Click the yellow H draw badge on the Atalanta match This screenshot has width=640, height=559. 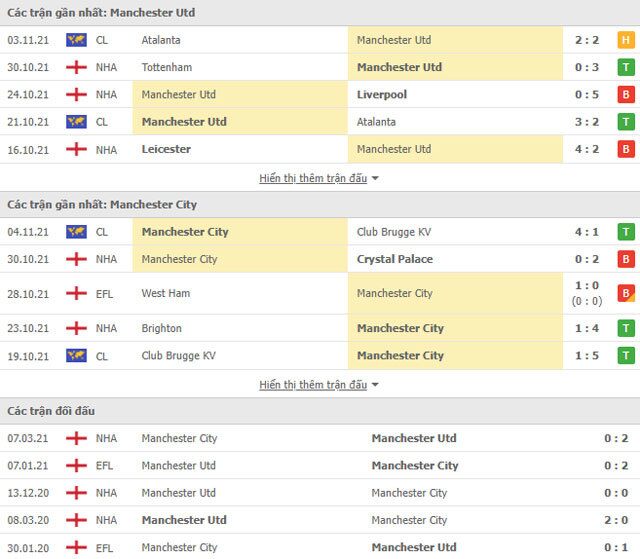[626, 40]
